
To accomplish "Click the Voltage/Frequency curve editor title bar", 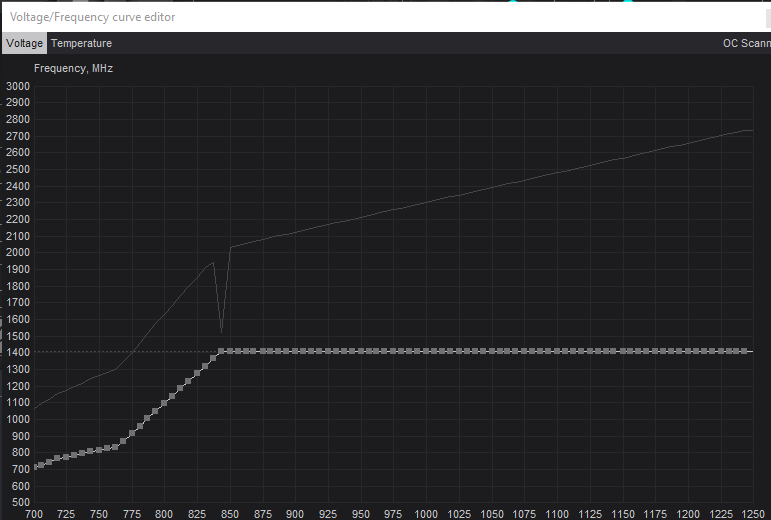I will coord(386,17).
